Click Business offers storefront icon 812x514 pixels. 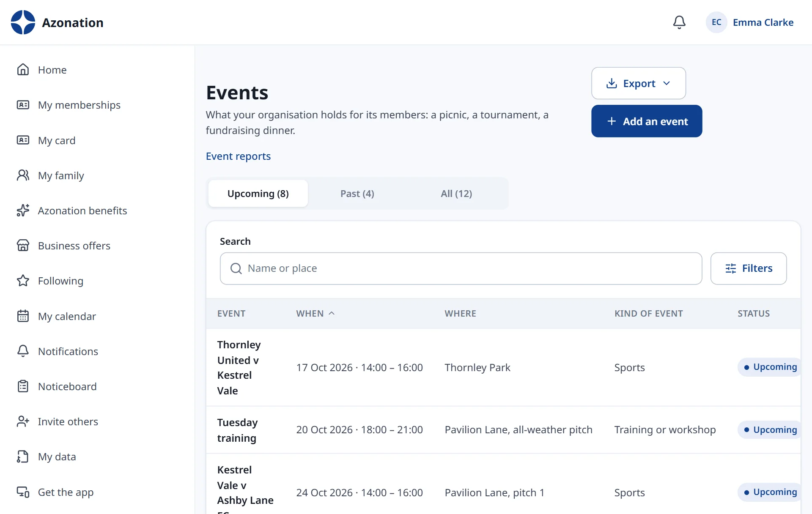click(x=23, y=246)
